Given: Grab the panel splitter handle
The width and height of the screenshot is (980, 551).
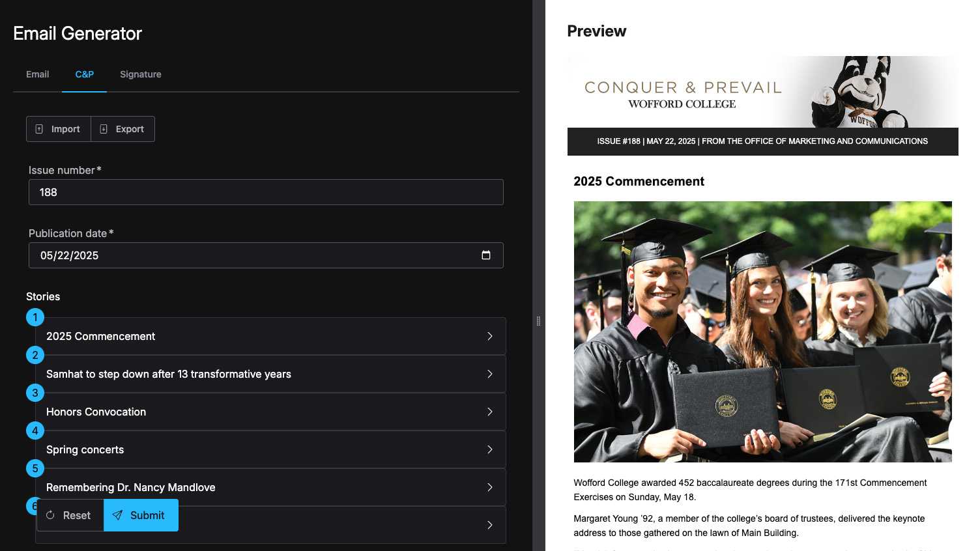Looking at the screenshot, I should [538, 321].
